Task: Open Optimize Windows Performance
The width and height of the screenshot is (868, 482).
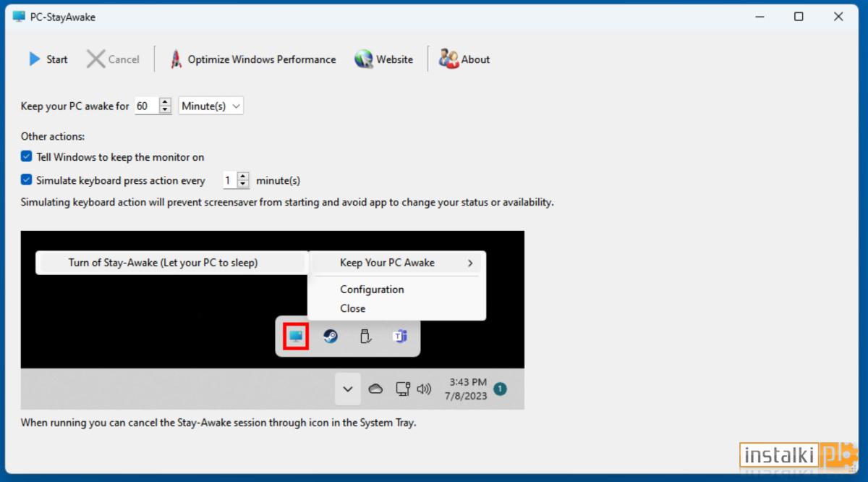Action: pos(253,59)
